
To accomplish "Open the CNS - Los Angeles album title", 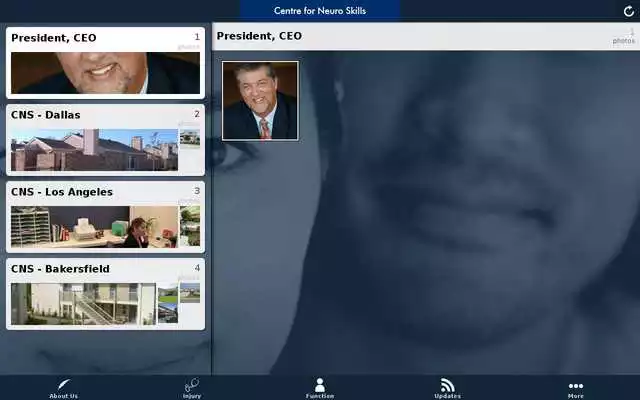I will [62, 192].
